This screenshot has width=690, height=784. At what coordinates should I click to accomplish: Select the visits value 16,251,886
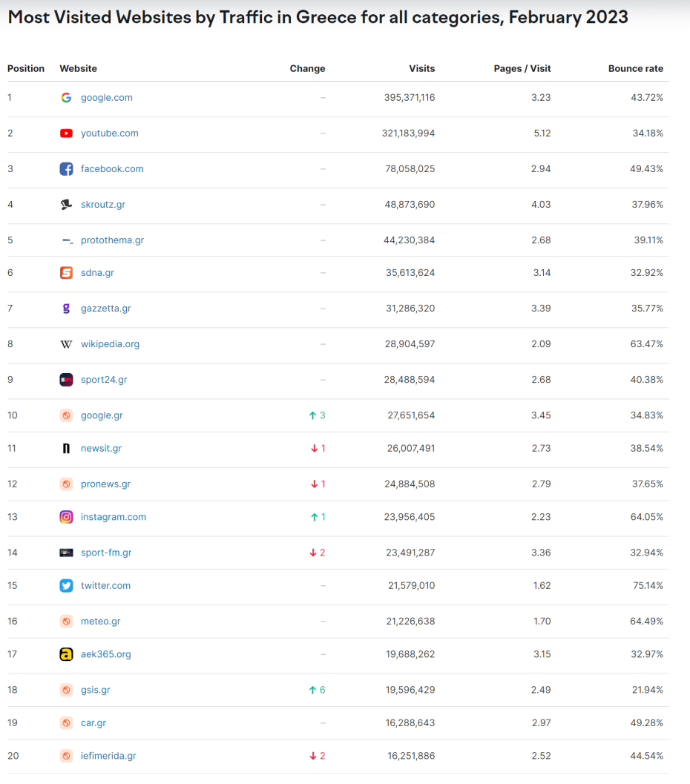411,756
